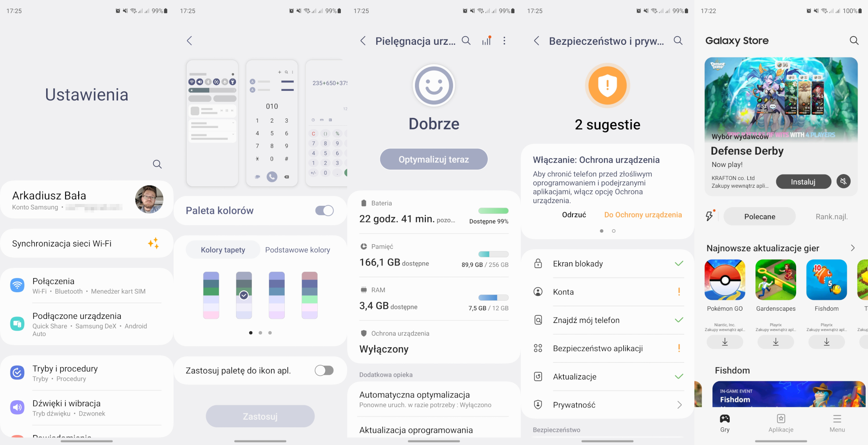
Task: Enable Zastosuj paletę do ikon apl. switch
Action: tap(324, 371)
